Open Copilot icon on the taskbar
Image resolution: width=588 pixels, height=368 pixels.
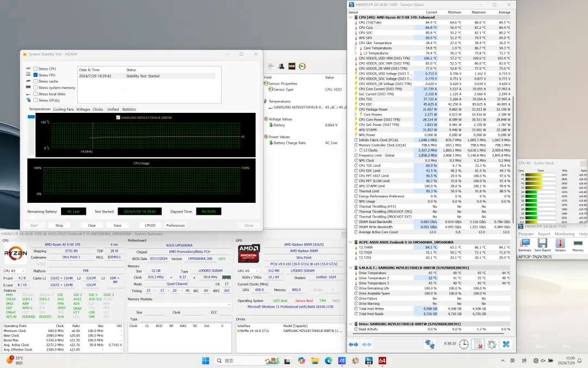point(302,361)
